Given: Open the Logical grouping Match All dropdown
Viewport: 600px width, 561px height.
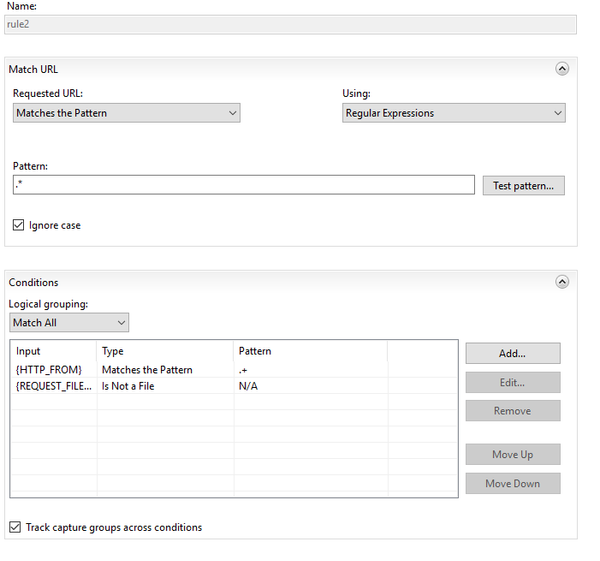Looking at the screenshot, I should (69, 323).
